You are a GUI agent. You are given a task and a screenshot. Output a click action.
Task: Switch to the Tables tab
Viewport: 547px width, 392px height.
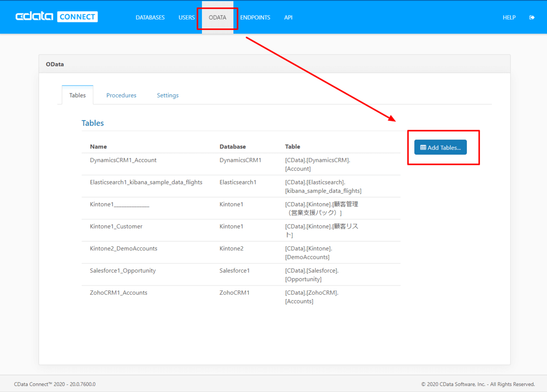pyautogui.click(x=77, y=95)
